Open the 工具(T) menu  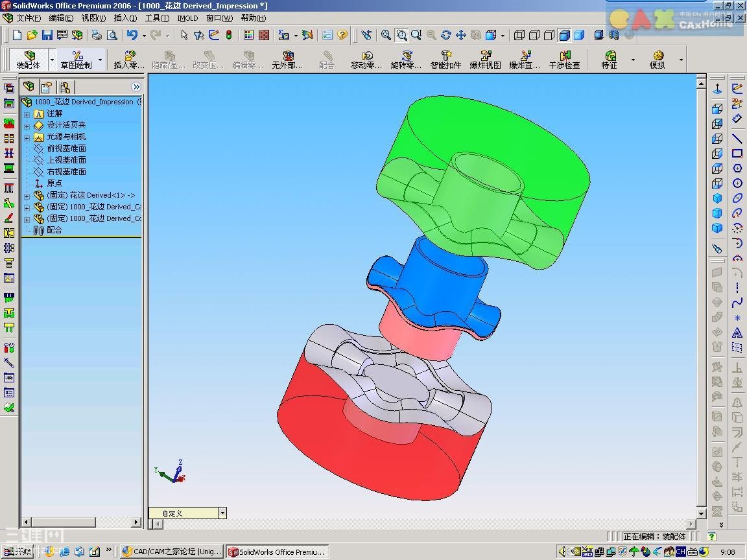click(x=157, y=18)
